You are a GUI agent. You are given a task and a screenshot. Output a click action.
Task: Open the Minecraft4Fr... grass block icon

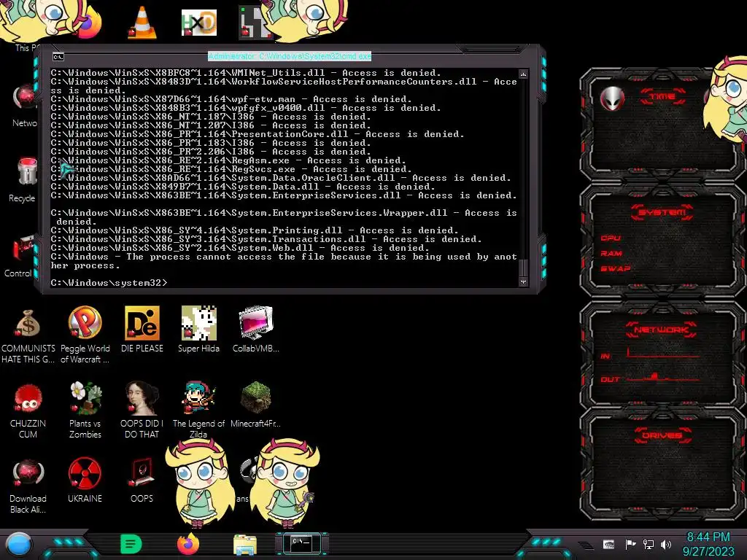point(256,405)
